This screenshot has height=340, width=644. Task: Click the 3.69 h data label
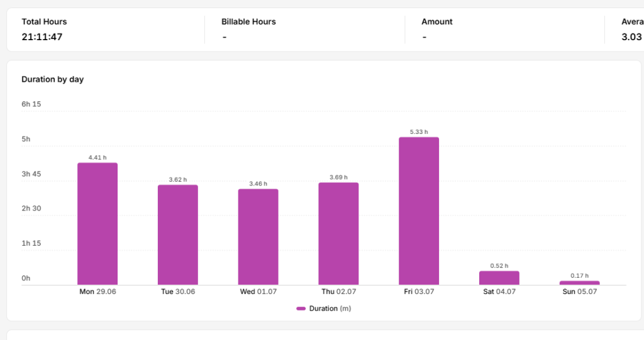(338, 177)
